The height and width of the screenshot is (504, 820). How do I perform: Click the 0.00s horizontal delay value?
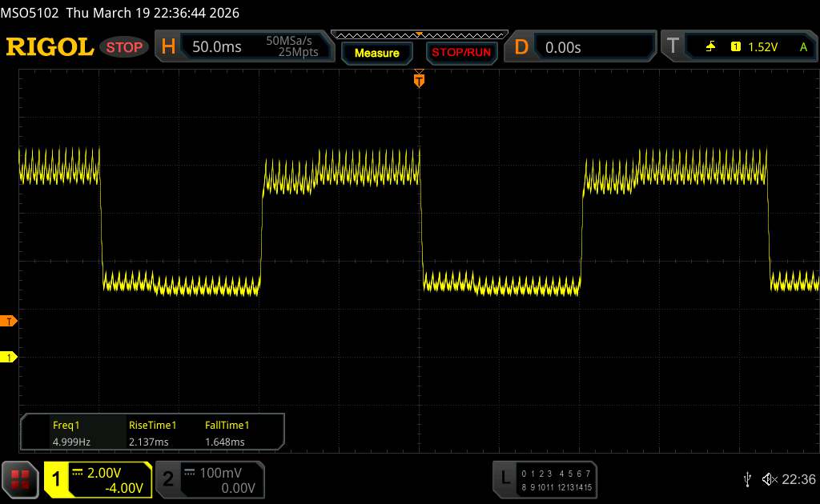tap(563, 47)
